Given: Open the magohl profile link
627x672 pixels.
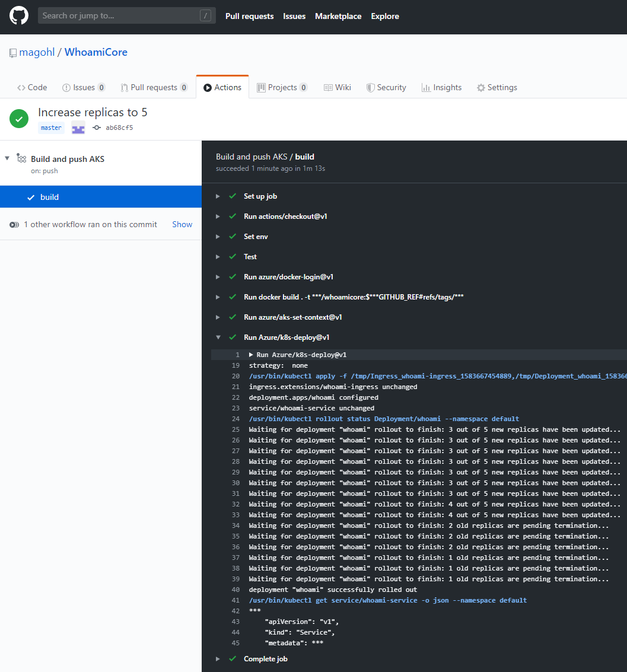Looking at the screenshot, I should [x=37, y=52].
